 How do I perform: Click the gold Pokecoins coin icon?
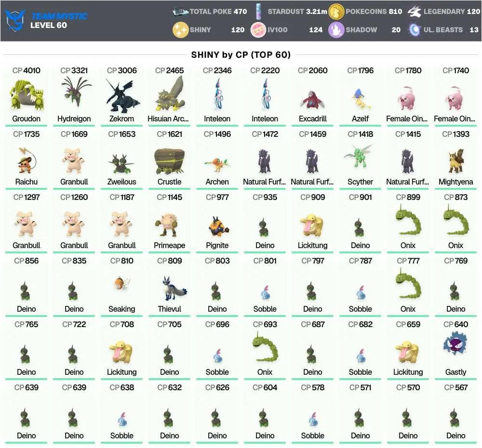pyautogui.click(x=336, y=12)
